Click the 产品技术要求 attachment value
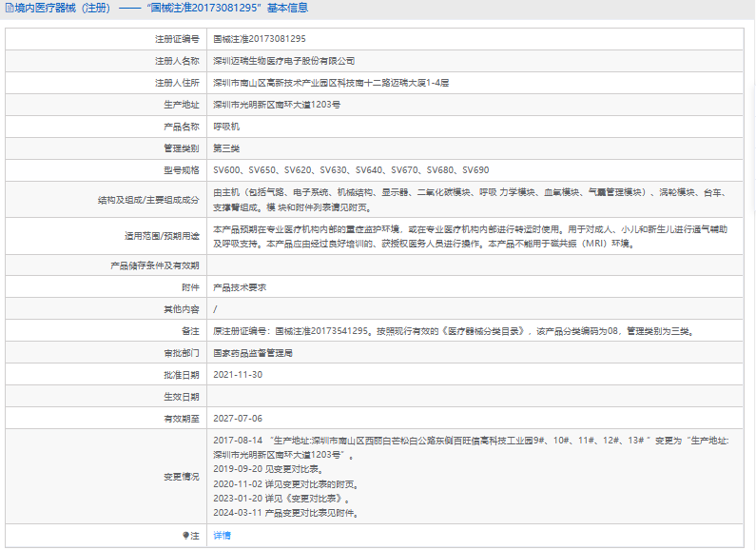Viewport: 756px width, 550px height. (x=240, y=287)
